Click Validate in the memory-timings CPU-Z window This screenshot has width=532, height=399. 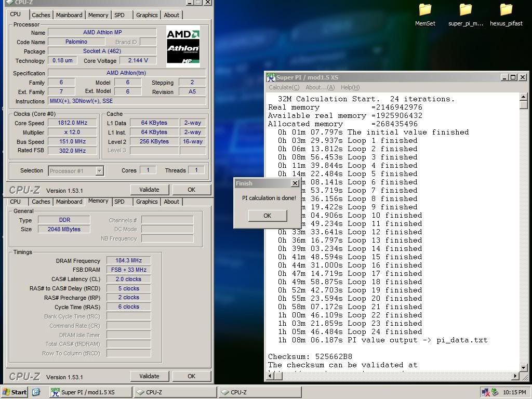click(149, 376)
